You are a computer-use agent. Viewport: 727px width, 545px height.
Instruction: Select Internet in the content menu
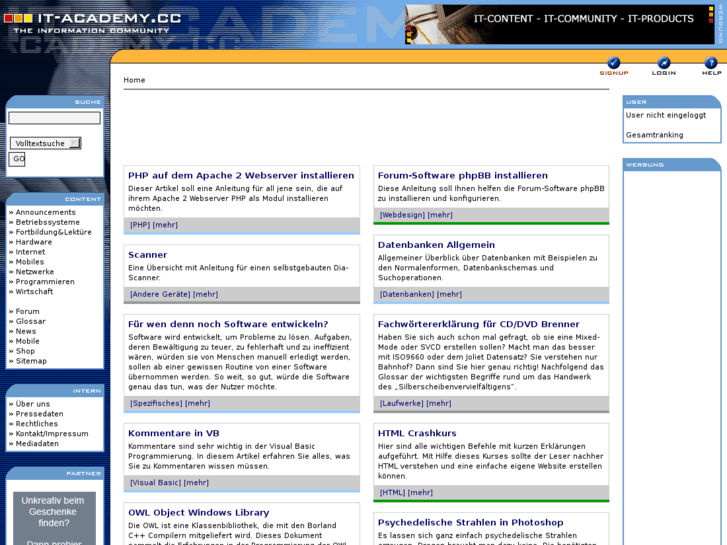coord(30,252)
